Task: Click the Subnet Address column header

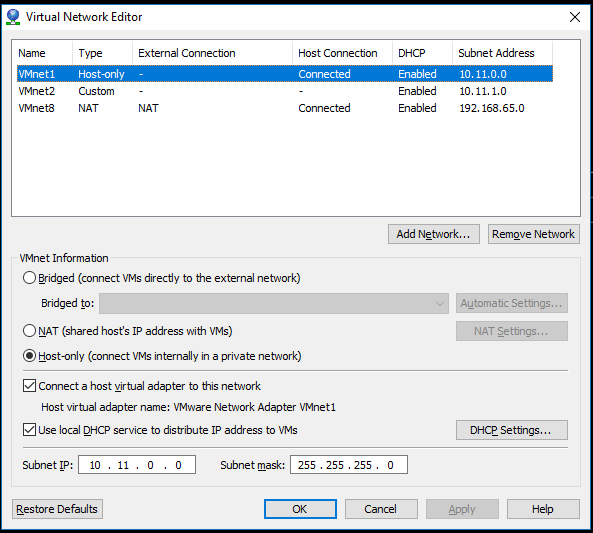Action: [502, 53]
